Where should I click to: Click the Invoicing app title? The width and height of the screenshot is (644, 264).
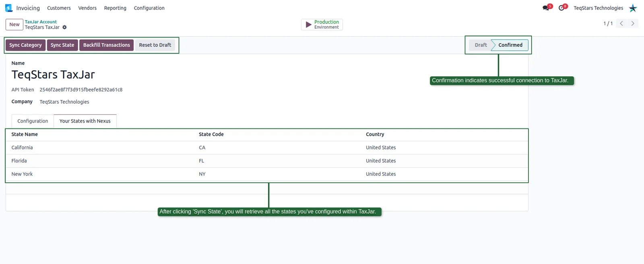[x=28, y=8]
